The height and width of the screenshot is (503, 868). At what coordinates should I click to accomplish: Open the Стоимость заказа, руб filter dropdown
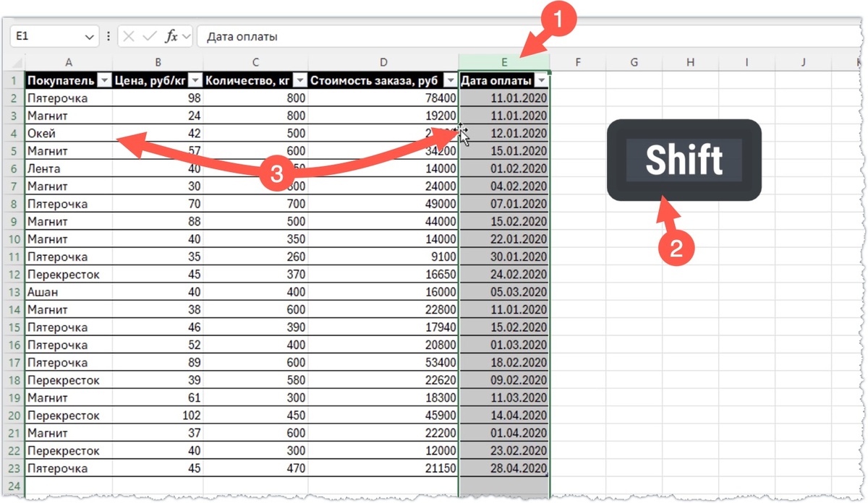click(x=451, y=80)
